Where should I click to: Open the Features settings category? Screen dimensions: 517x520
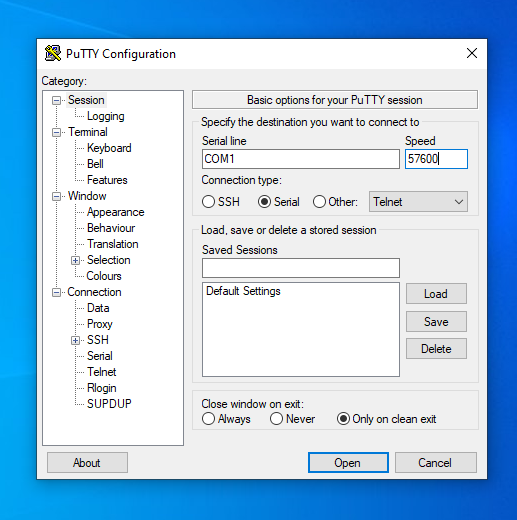[107, 180]
